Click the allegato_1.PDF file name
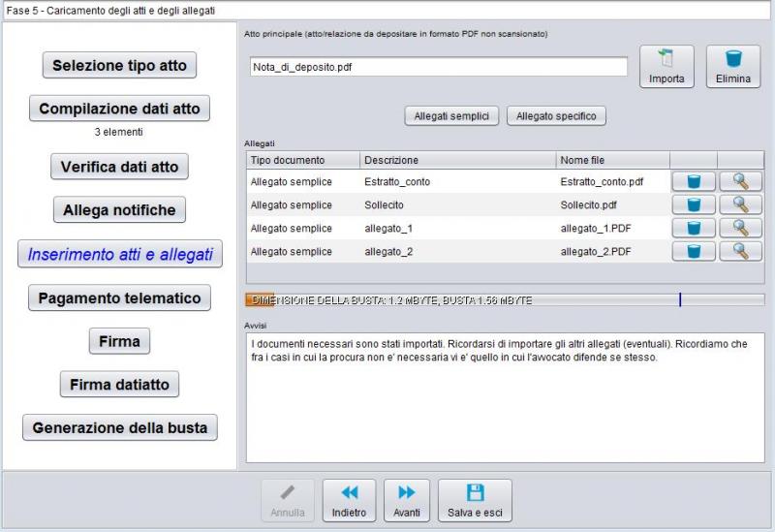The width and height of the screenshot is (775, 532). [596, 228]
